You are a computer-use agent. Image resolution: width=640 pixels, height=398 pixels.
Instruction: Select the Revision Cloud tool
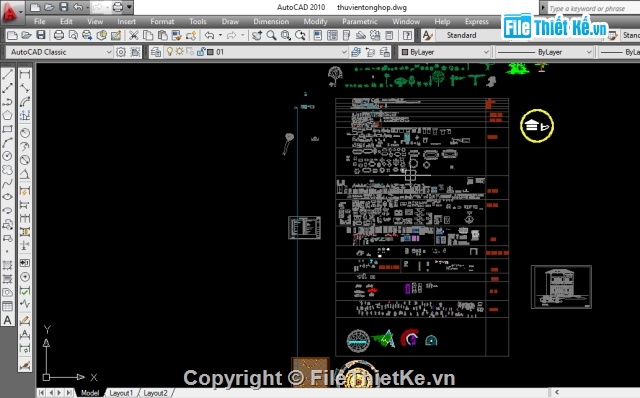pyautogui.click(x=7, y=170)
